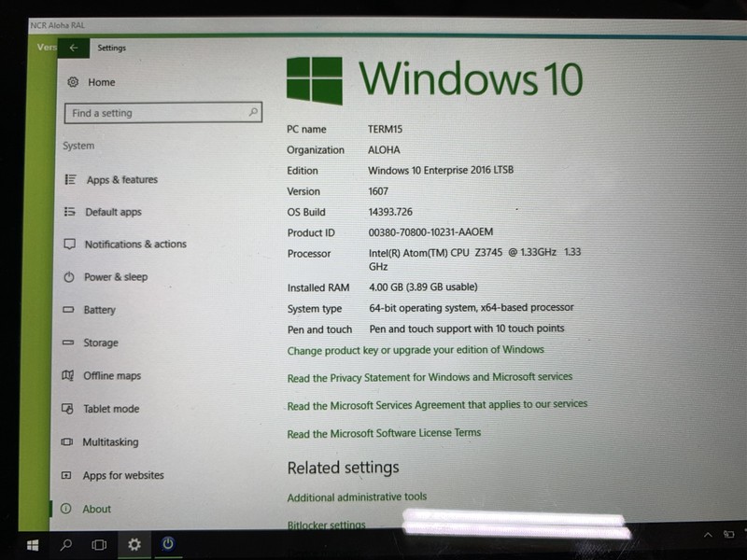
Task: Open Apps & features section
Action: pyautogui.click(x=122, y=179)
